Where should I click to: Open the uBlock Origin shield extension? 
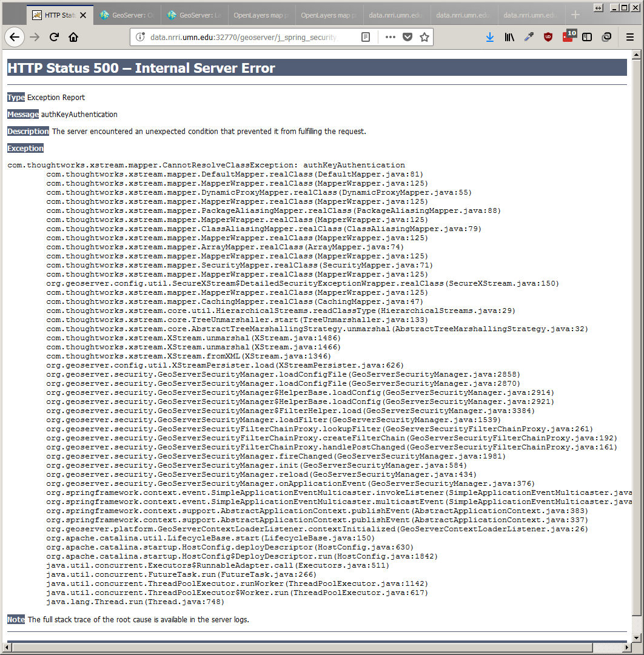click(548, 37)
